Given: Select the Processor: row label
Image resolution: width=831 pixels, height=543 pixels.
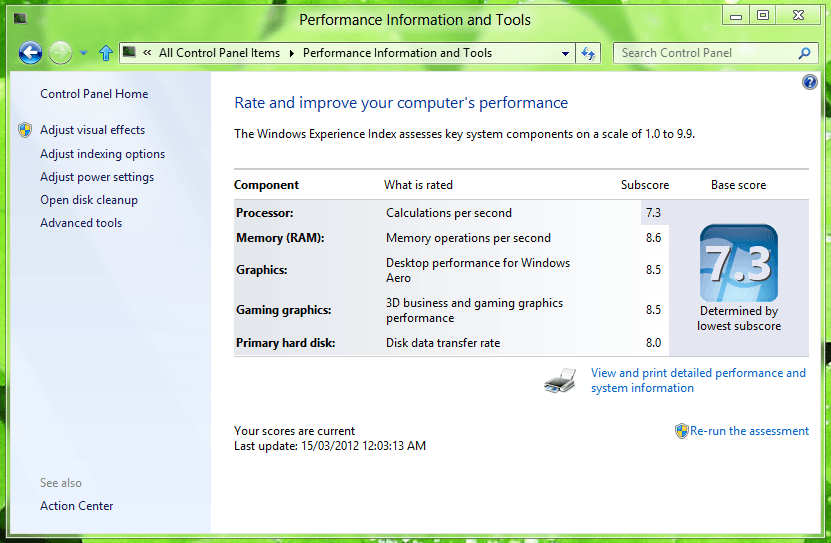Looking at the screenshot, I should [264, 213].
